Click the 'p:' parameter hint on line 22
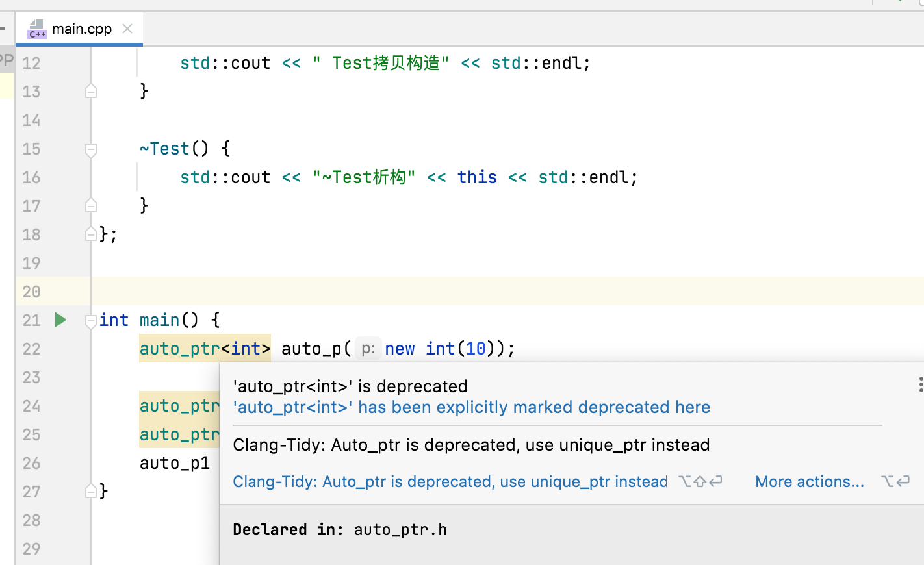 click(368, 349)
